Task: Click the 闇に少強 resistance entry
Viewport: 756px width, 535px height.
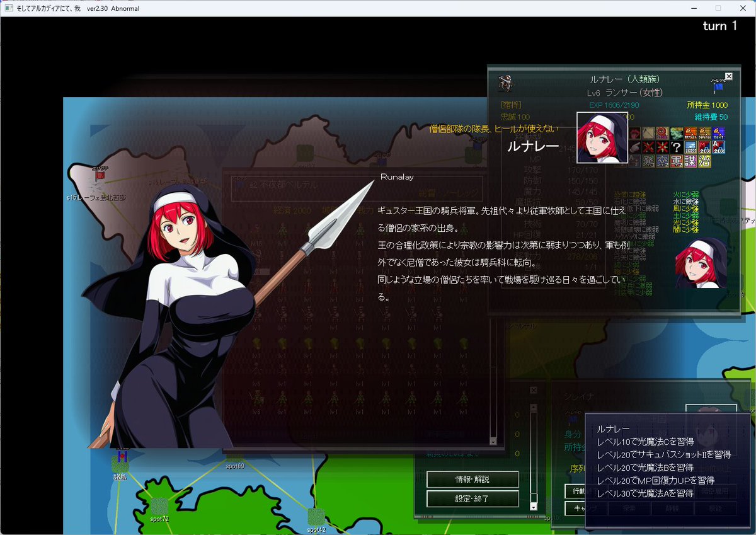Action: point(686,230)
